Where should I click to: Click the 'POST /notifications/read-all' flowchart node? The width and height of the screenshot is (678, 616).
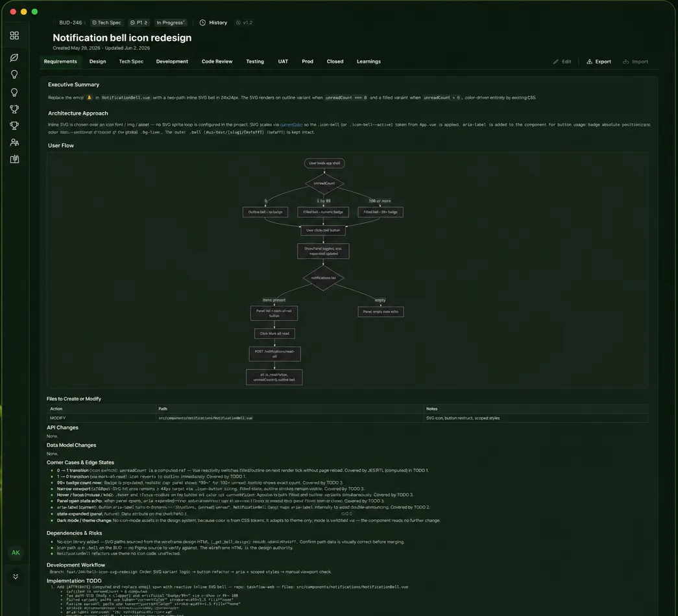(274, 354)
